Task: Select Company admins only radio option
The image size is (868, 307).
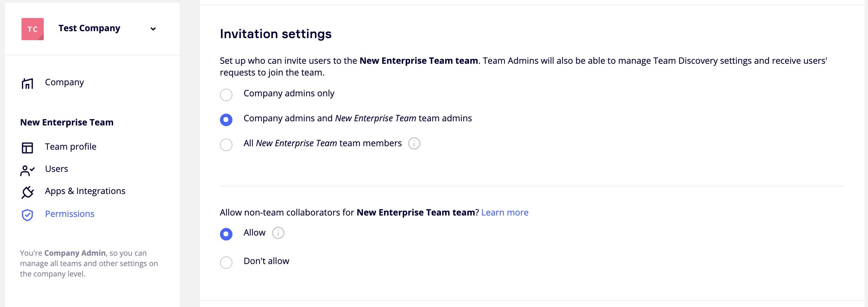Action: point(226,95)
